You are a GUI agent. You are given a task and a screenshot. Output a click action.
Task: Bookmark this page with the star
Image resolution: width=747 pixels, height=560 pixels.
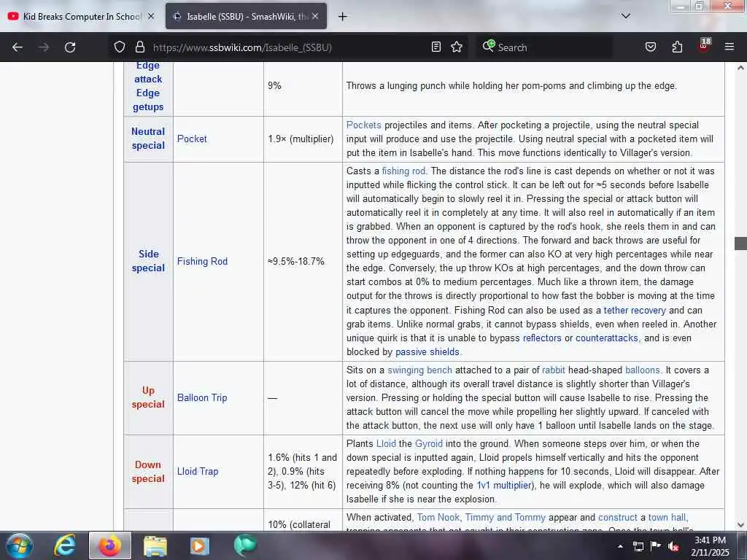(x=457, y=47)
